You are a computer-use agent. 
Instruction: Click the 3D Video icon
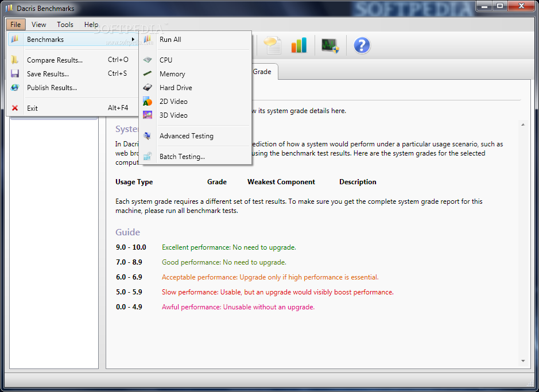(x=148, y=115)
